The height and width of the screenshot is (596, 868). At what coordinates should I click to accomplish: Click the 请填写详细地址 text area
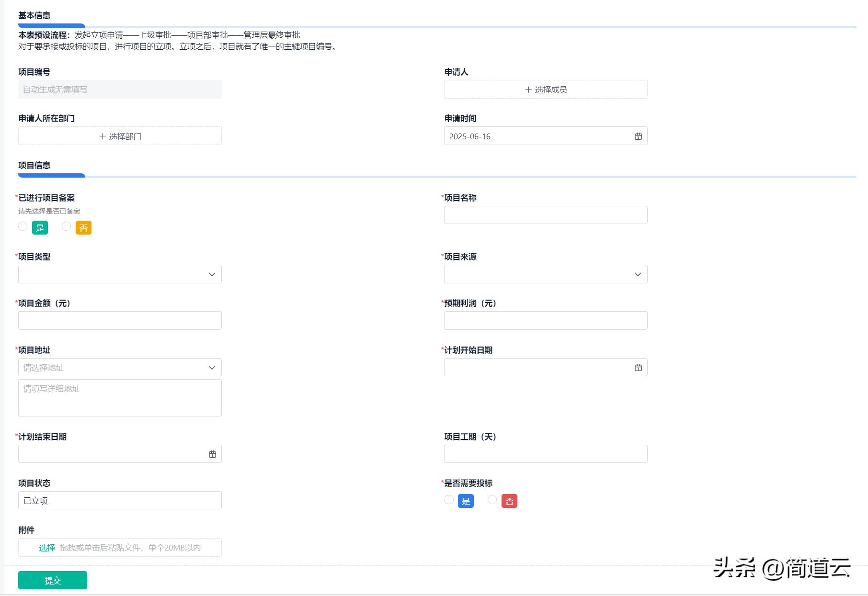tap(119, 397)
